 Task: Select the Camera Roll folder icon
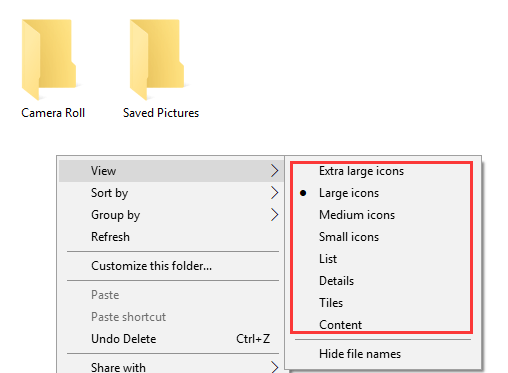click(49, 59)
